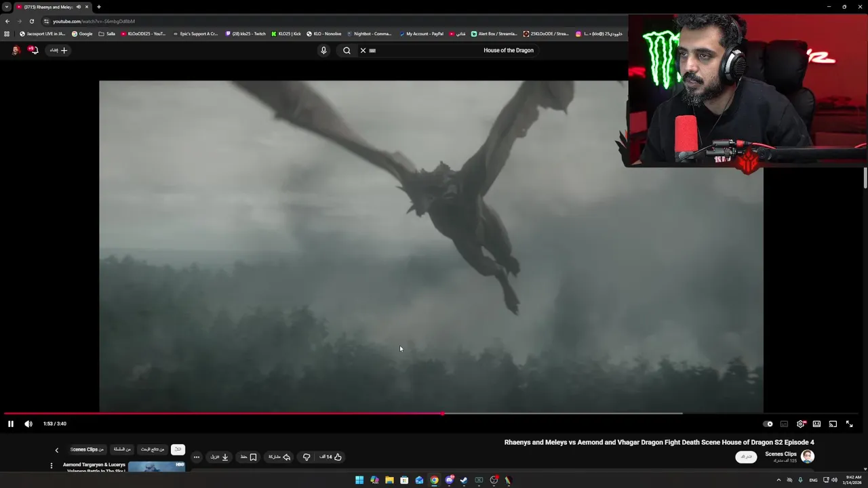This screenshot has width=868, height=488.
Task: Open the taskbar clock and calendar
Action: point(853,480)
